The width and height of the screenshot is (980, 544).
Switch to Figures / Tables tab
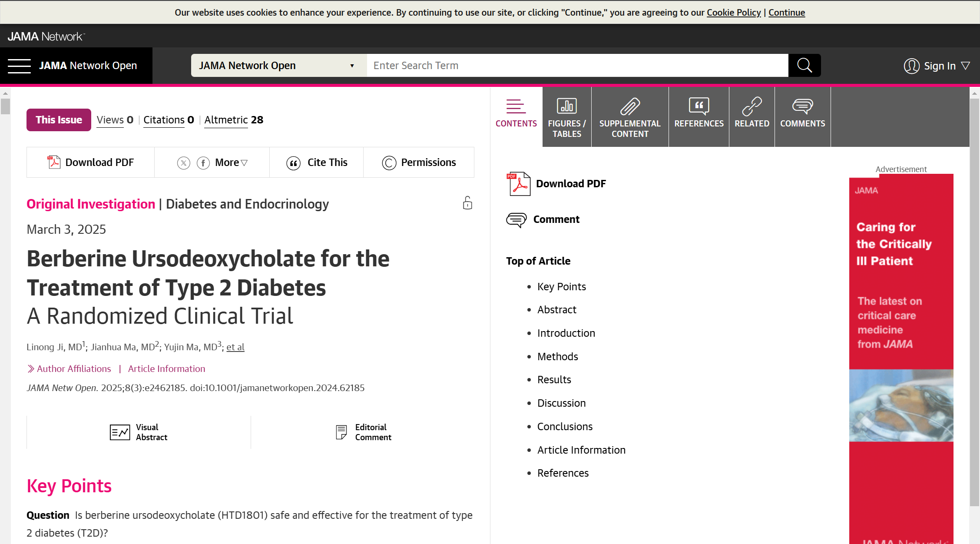pos(567,117)
